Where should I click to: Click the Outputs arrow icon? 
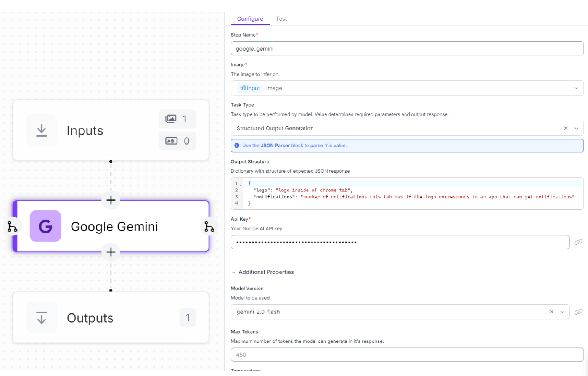point(42,318)
